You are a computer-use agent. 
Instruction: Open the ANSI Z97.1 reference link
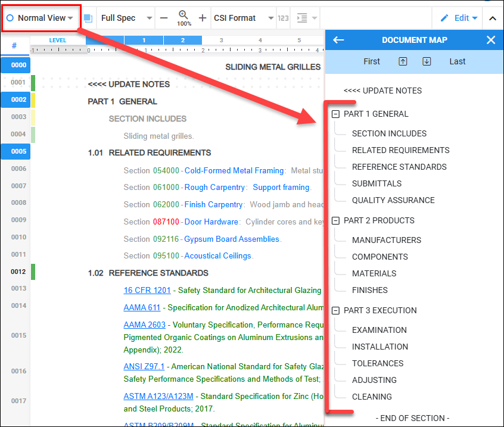click(x=144, y=367)
